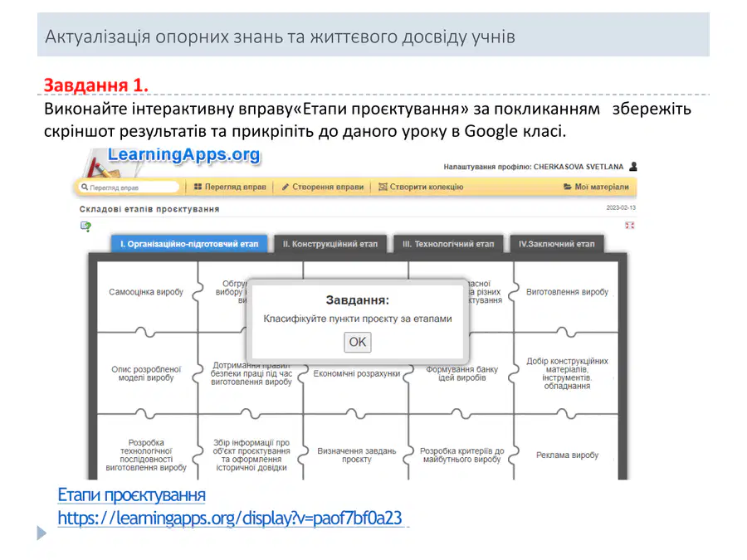This screenshot has height=560, width=747.
Task: Select the I. Організаційно-підготовчий етап tab
Action: 189,244
